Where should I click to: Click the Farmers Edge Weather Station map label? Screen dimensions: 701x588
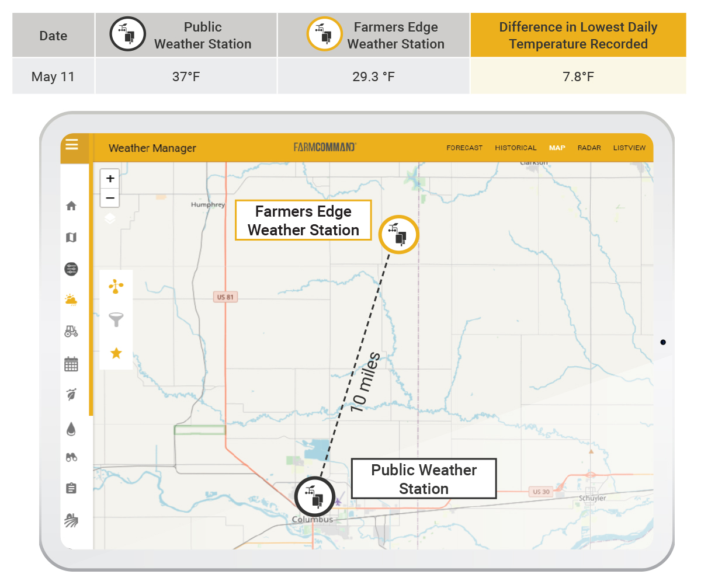303,220
